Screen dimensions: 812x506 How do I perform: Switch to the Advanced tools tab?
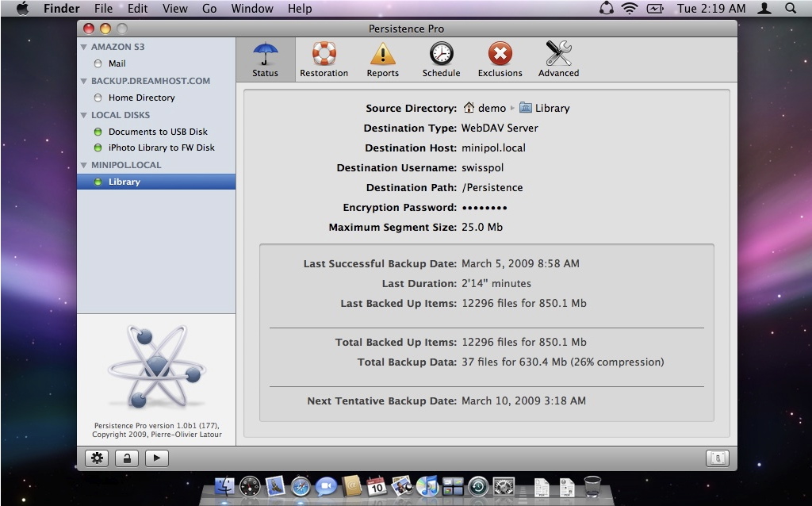click(558, 59)
